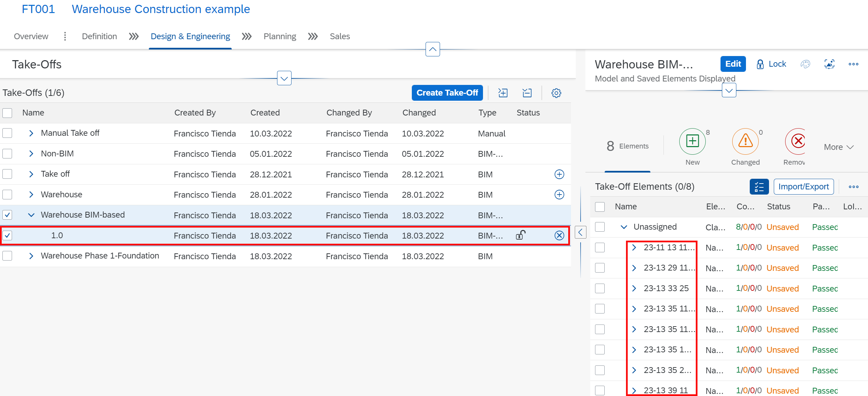
Task: Open Take-Offs table settings gear
Action: [556, 93]
